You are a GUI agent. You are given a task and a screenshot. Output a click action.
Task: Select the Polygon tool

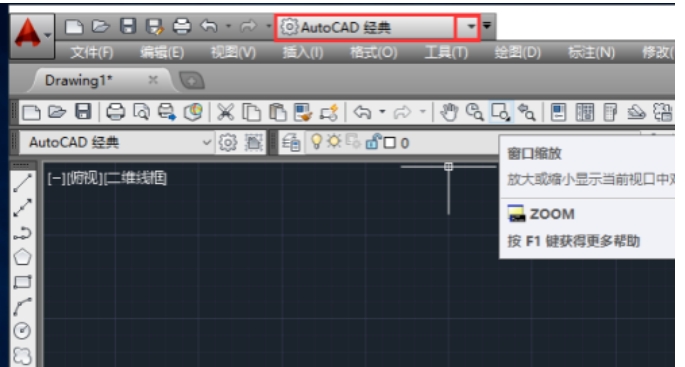pyautogui.click(x=22, y=257)
